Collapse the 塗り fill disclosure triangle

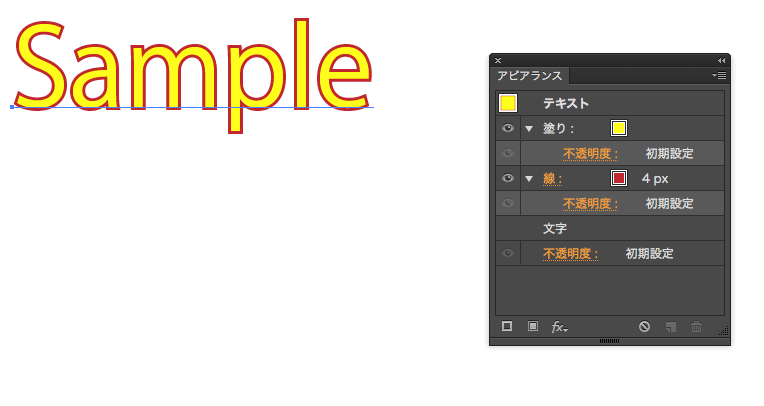click(529, 129)
